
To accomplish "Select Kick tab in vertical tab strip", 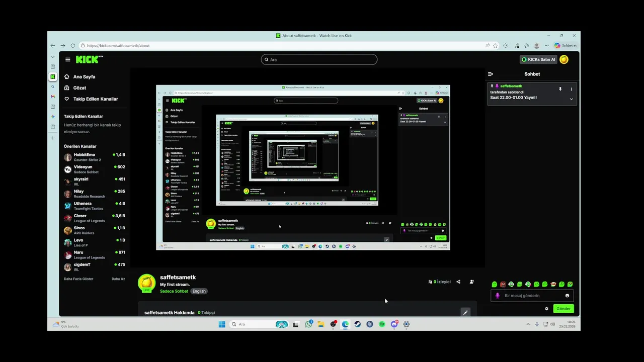I will [x=53, y=76].
